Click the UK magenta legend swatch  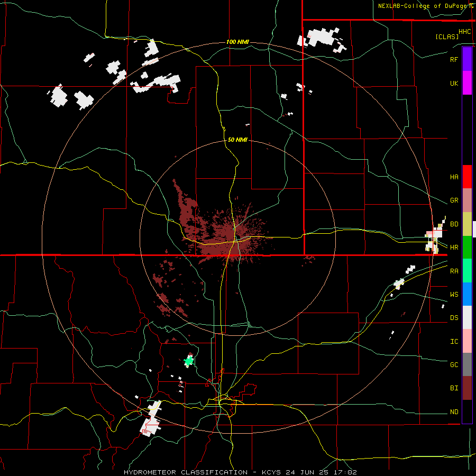[x=467, y=83]
